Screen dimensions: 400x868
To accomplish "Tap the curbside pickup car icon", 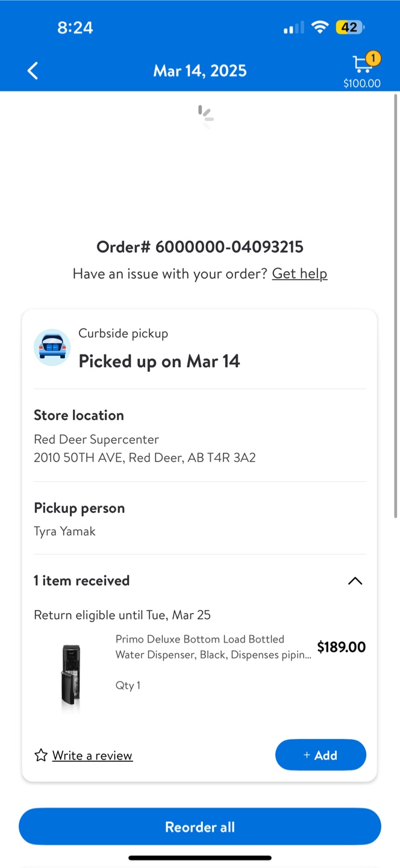I will [52, 348].
